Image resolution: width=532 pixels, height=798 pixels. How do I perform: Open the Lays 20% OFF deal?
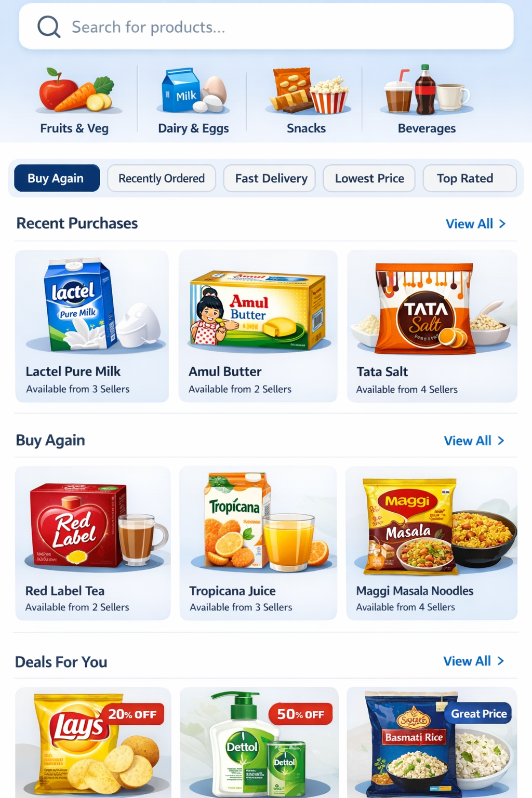[93, 742]
